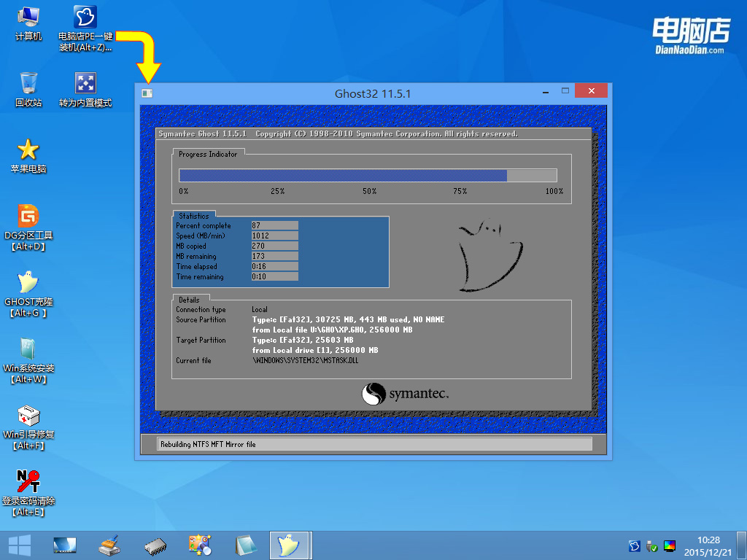Click the MB remaining value 173
Screen dimensions: 747x560
275,256
